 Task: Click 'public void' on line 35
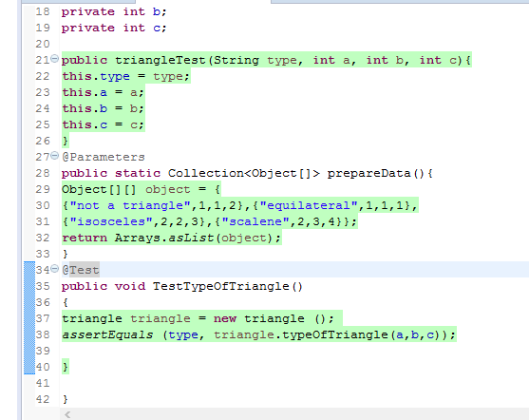[x=104, y=286]
